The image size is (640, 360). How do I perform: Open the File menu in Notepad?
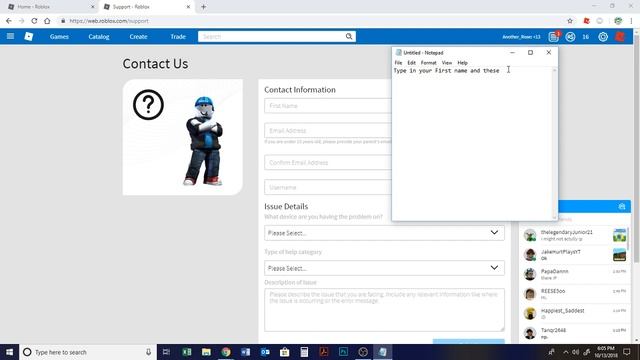point(398,63)
